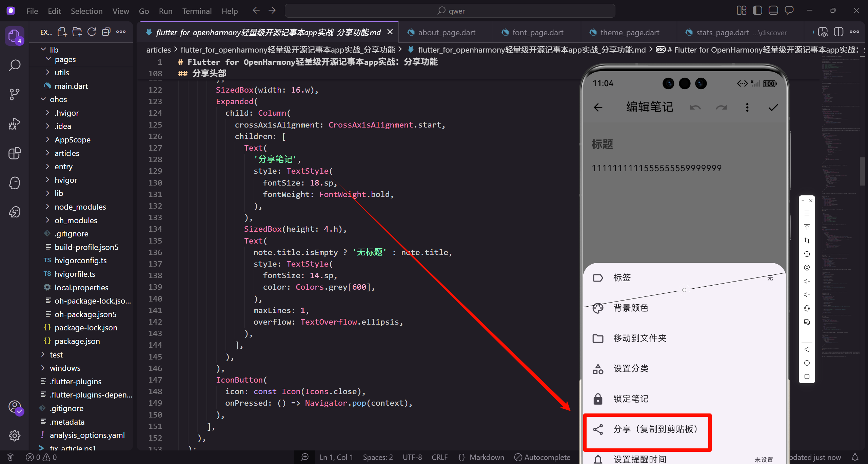868x464 pixels.
Task: Tap the three-dot menu in phone note editor
Action: (x=747, y=108)
